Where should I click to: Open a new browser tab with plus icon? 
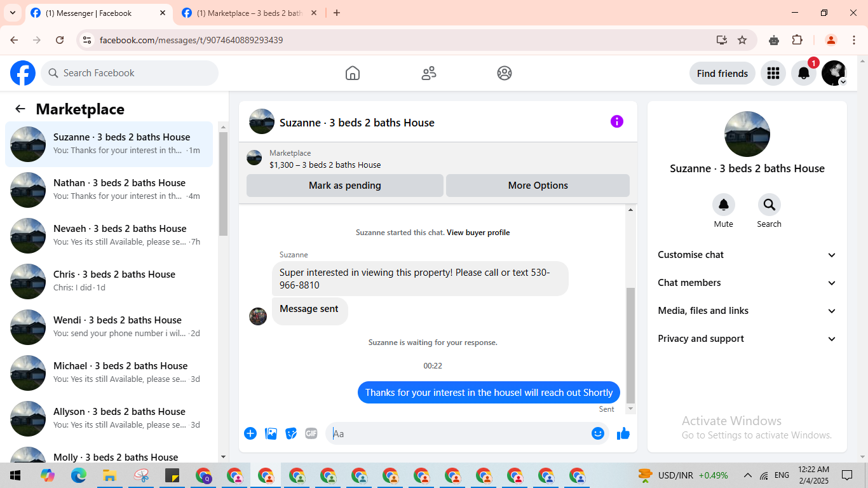(x=337, y=13)
